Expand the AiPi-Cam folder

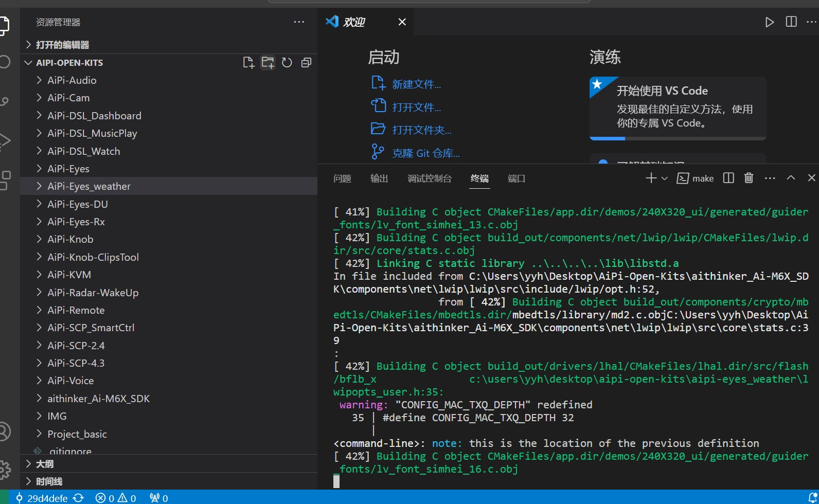[169, 98]
